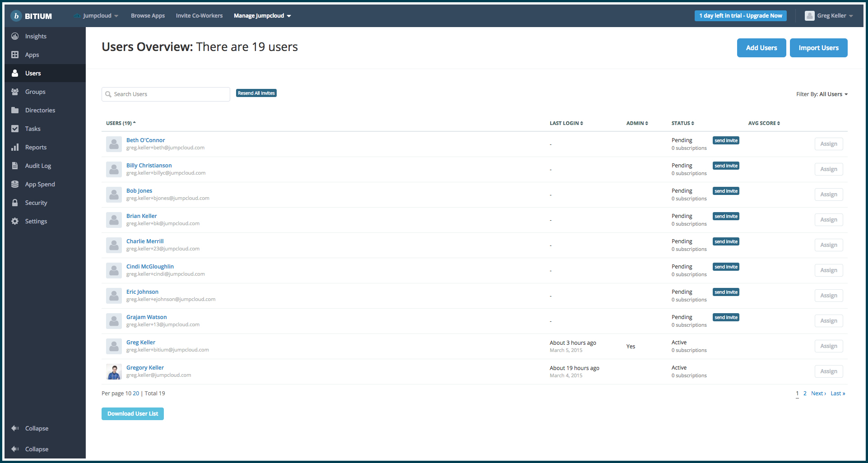Click the Groups people icon in sidebar
The height and width of the screenshot is (463, 868).
tap(15, 92)
